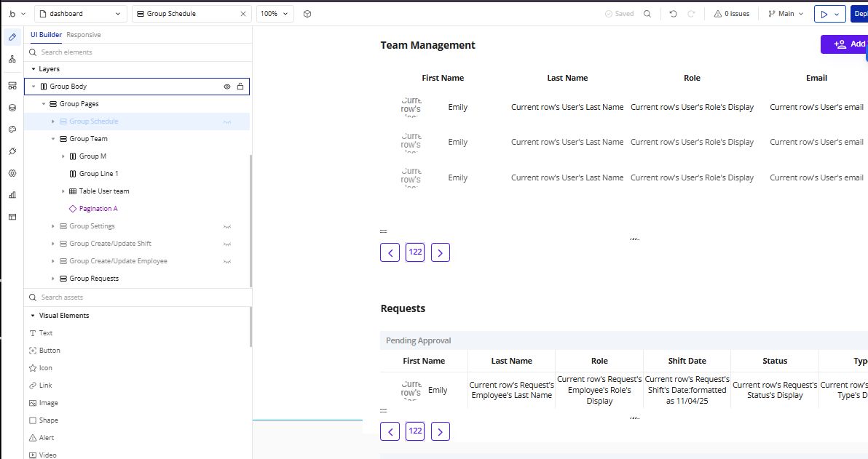This screenshot has width=868, height=459.
Task: Show the hidden Group Schedule layer
Action: (227, 121)
